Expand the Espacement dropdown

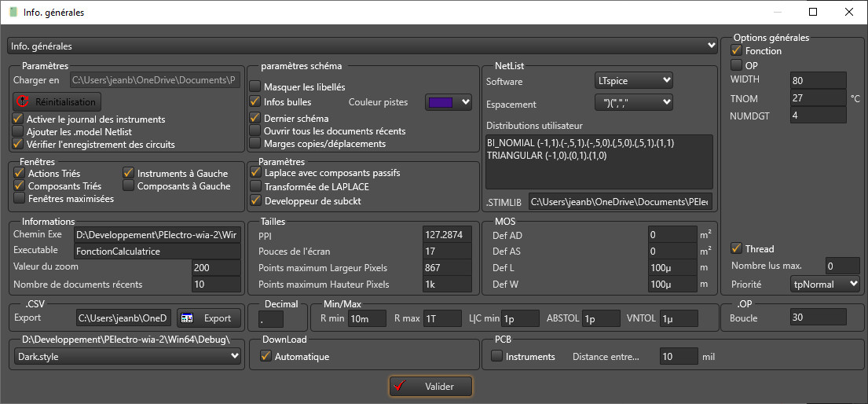633,103
